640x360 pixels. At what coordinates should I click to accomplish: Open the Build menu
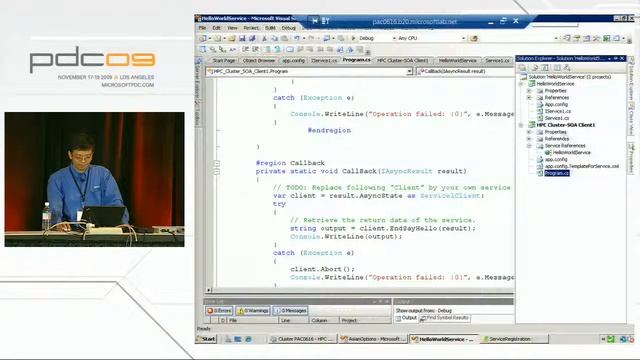[x=270, y=28]
